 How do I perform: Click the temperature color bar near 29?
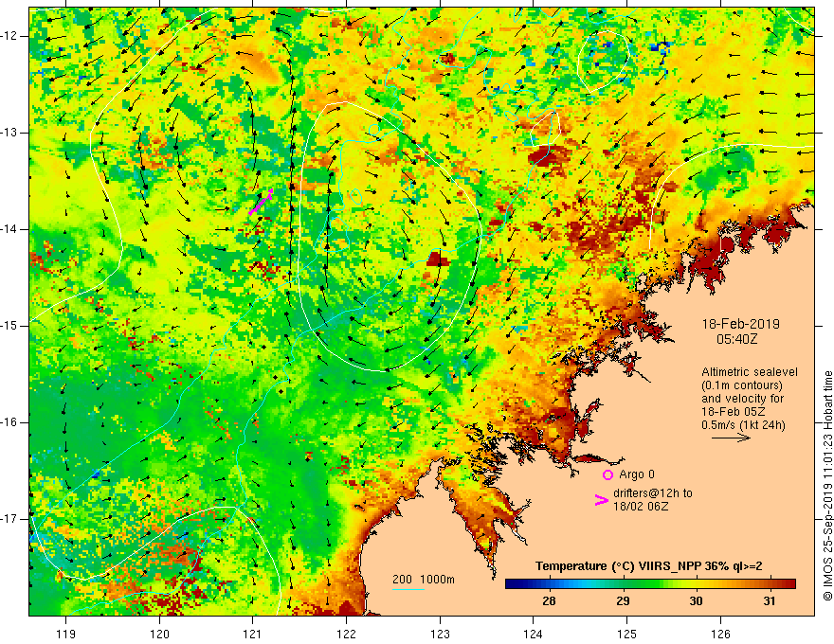pos(623,584)
